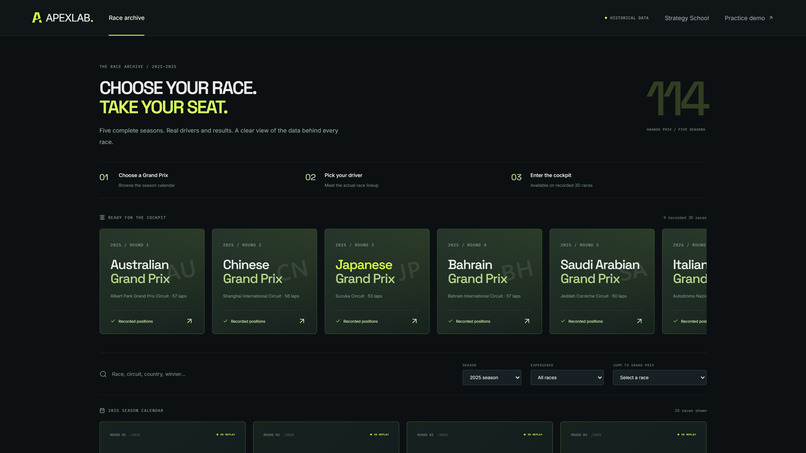
Task: Click Recorded positions checkmark on Chinese card
Action: [x=226, y=321]
